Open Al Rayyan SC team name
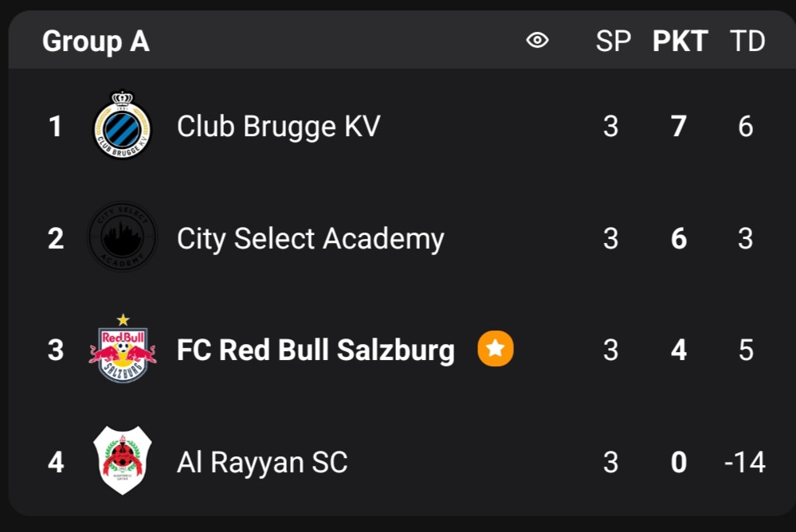 point(262,462)
